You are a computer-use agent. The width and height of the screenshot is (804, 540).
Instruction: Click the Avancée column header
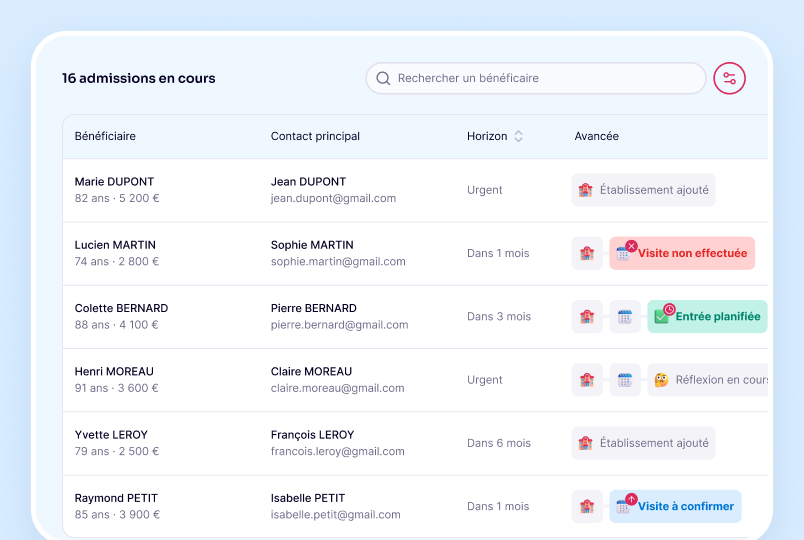596,136
